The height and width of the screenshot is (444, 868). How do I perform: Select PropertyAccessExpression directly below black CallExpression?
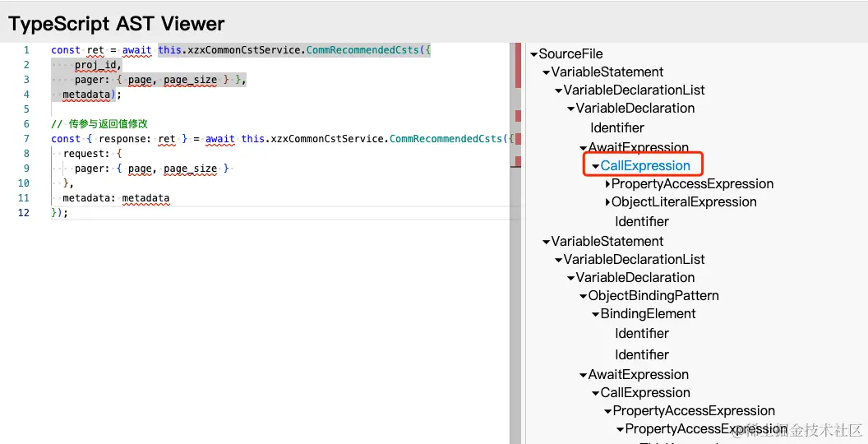[694, 411]
